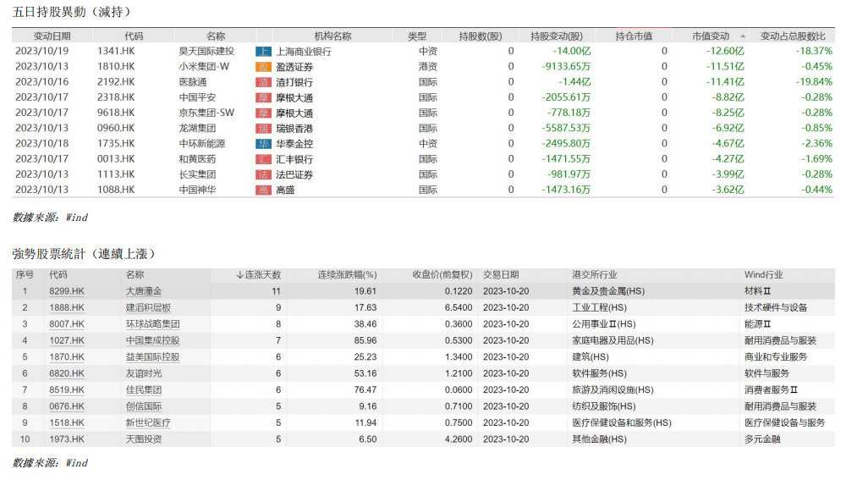The width and height of the screenshot is (868, 480).
Task: Sort by the 连涨天数 column header
Action: coord(259,274)
